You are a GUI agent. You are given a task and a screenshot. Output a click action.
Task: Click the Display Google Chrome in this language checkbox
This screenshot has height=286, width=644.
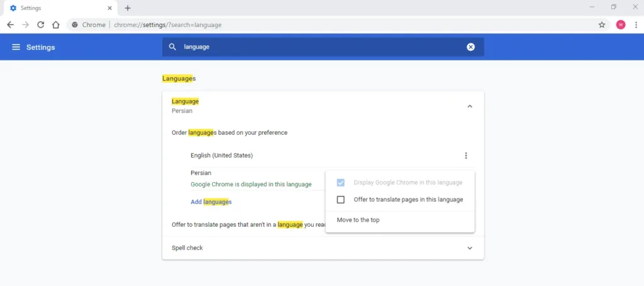pos(340,182)
